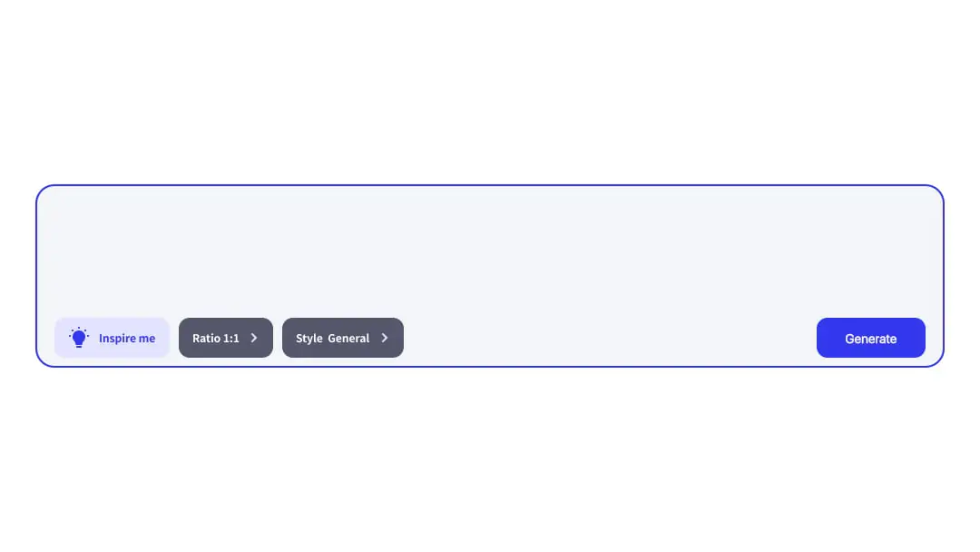Click the Generate button

(x=870, y=338)
